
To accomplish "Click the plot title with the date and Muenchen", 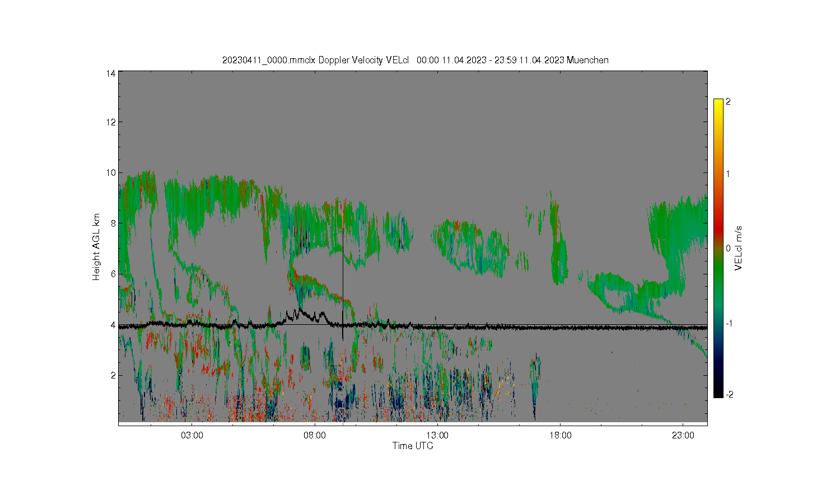I will pos(415,60).
